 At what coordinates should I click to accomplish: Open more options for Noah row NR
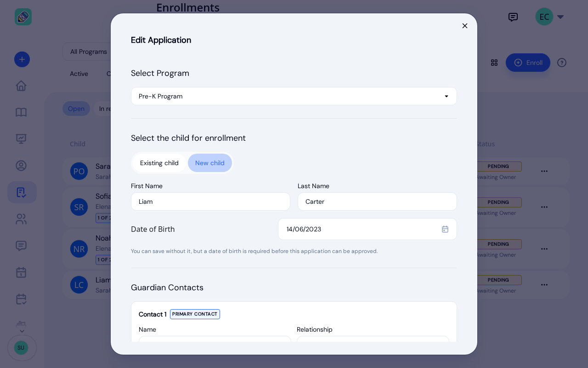pyautogui.click(x=544, y=249)
